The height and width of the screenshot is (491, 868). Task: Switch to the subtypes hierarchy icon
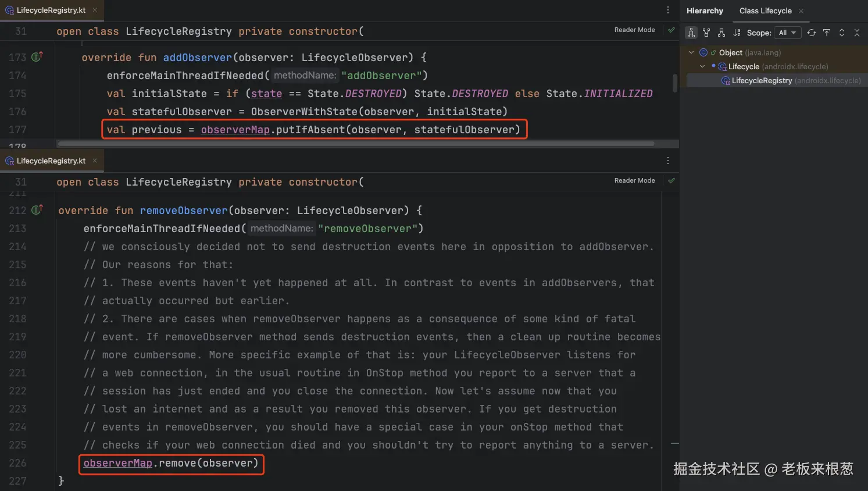point(721,33)
